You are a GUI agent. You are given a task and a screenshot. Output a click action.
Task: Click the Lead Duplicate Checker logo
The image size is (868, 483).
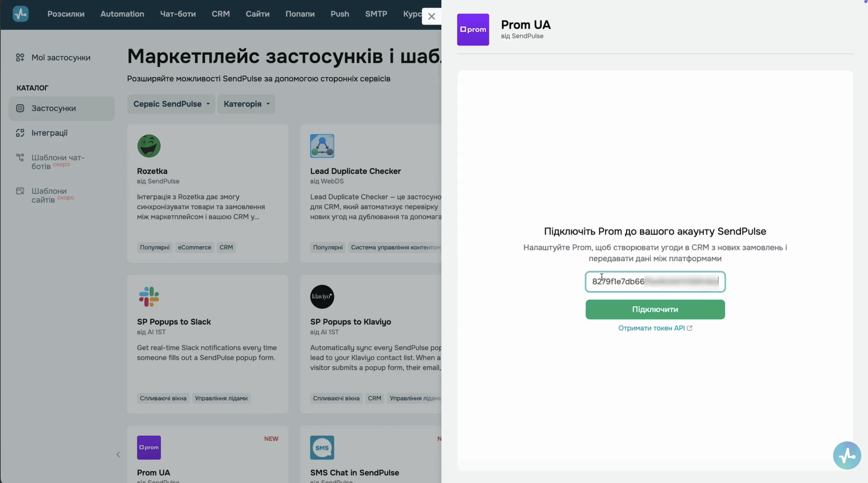coord(322,146)
